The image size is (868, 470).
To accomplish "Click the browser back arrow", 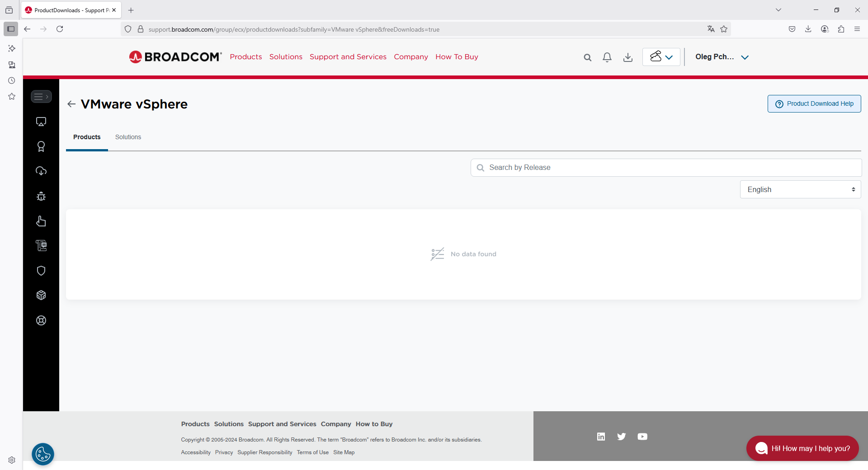I will click(x=27, y=29).
